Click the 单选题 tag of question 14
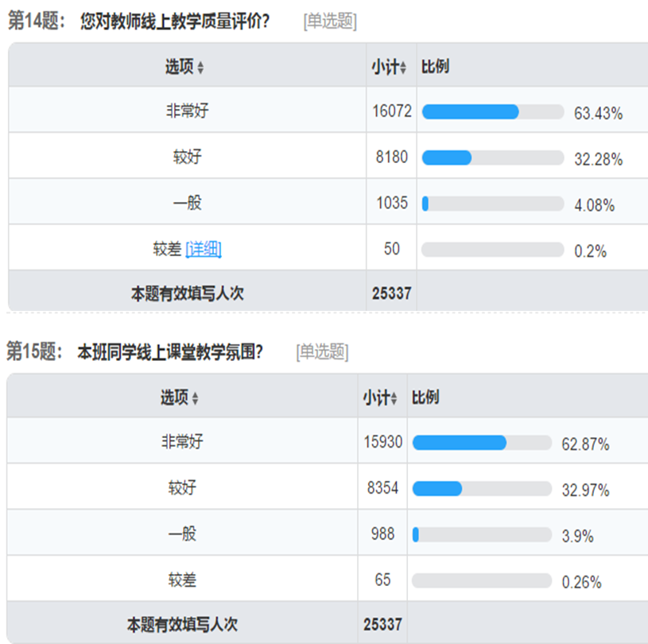This screenshot has height=644, width=648. tap(330, 21)
